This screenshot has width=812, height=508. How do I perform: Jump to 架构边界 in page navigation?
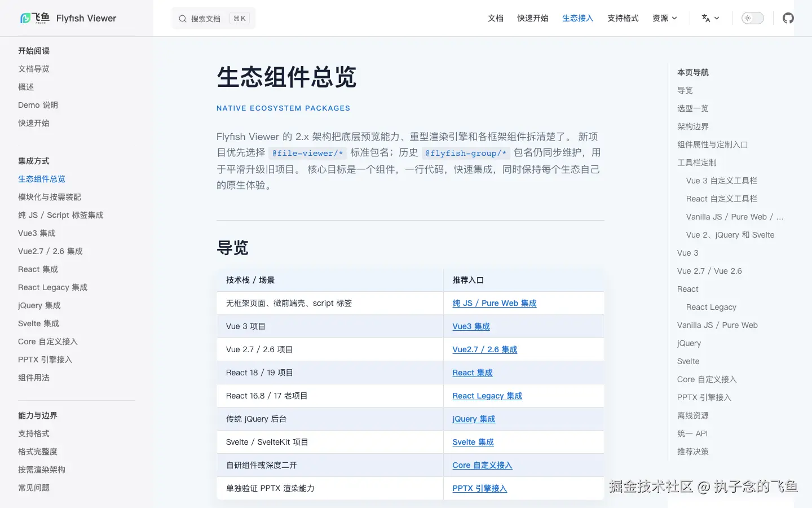coord(693,126)
